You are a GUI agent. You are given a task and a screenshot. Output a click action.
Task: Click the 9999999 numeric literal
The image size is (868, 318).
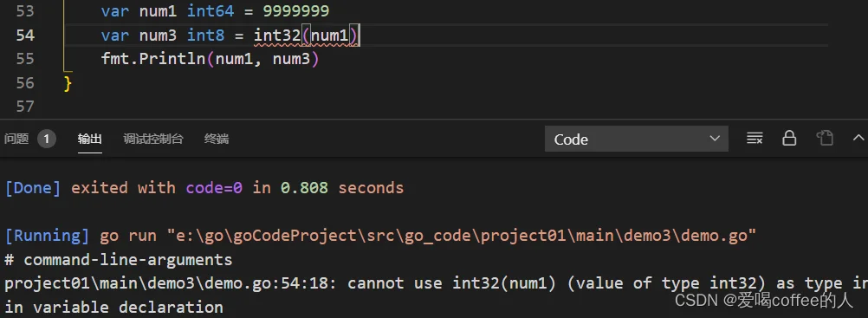[296, 11]
